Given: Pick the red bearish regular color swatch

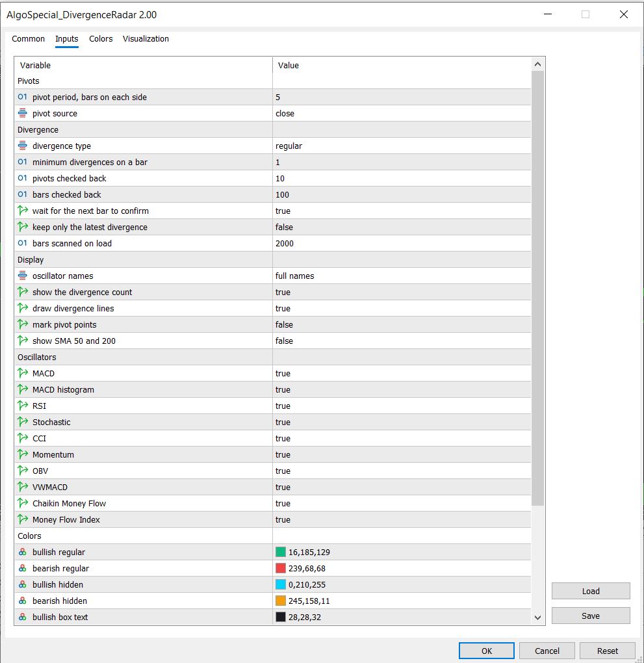Looking at the screenshot, I should click(280, 568).
